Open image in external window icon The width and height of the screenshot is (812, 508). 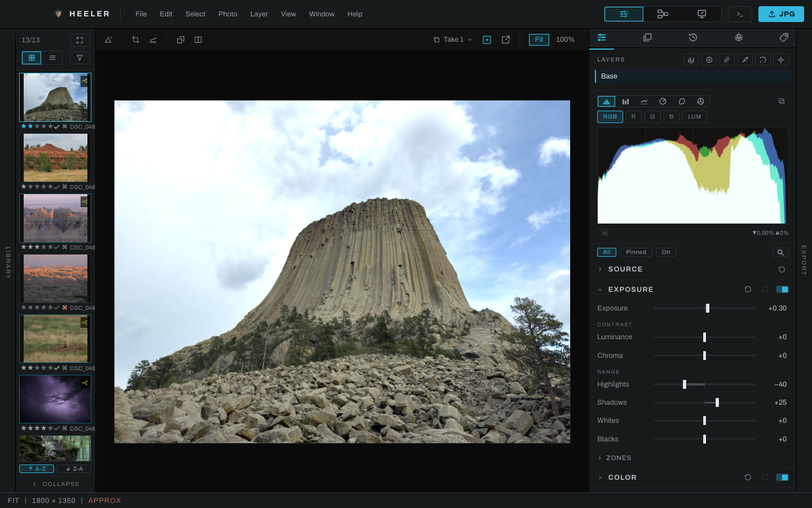(x=506, y=40)
